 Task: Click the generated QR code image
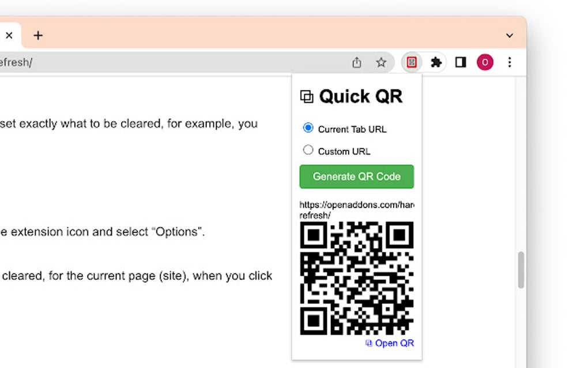(x=357, y=278)
